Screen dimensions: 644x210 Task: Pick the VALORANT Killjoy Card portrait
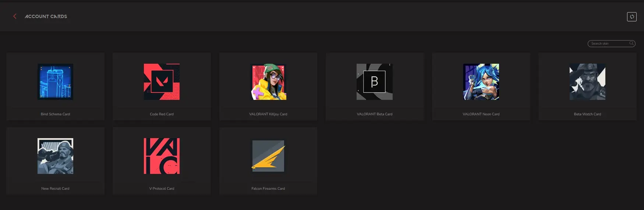(x=268, y=82)
